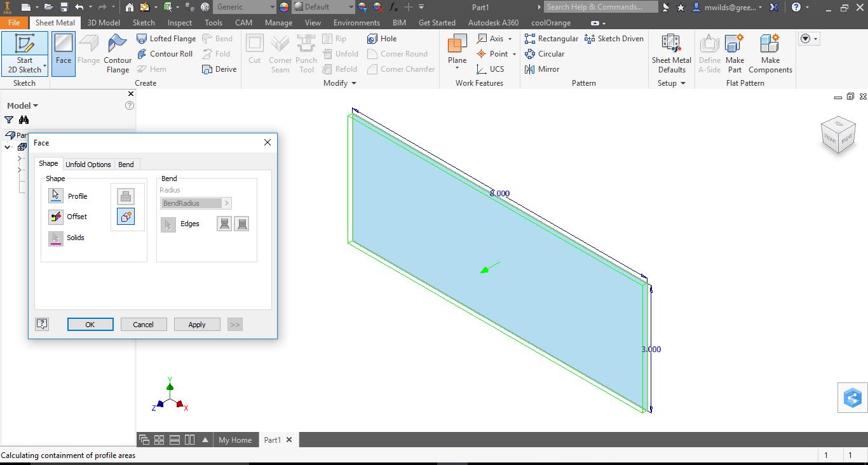Screen dimensions: 868x465
Task: Open the Plane dropdown arrow
Action: tap(457, 69)
